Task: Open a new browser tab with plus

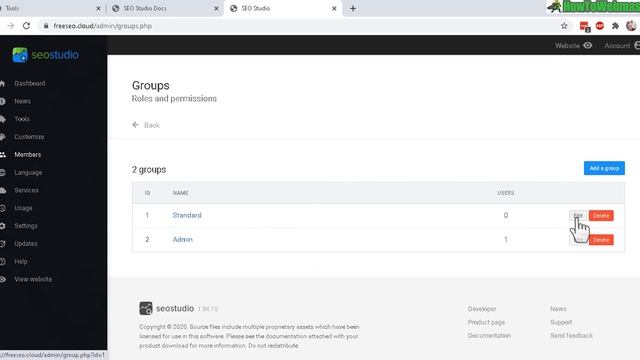Action: pyautogui.click(x=353, y=8)
